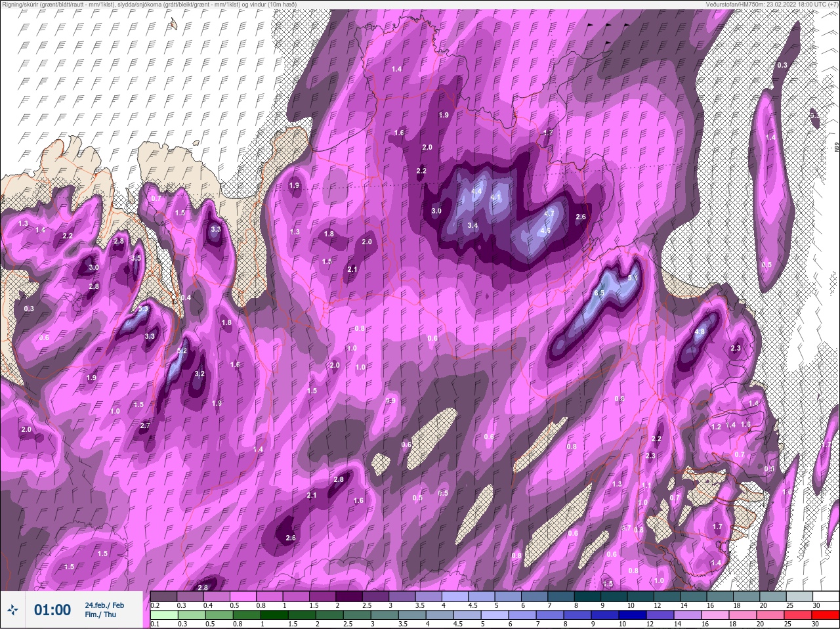Pick top legend swatch between 0.2 and 0.3
840x629 pixels.
tap(164, 596)
